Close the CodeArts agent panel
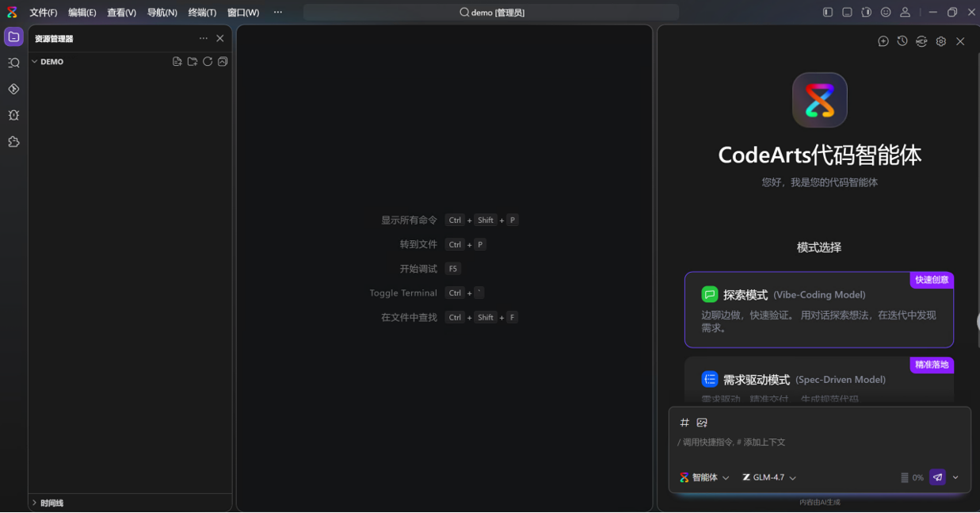The image size is (980, 513). coord(960,41)
